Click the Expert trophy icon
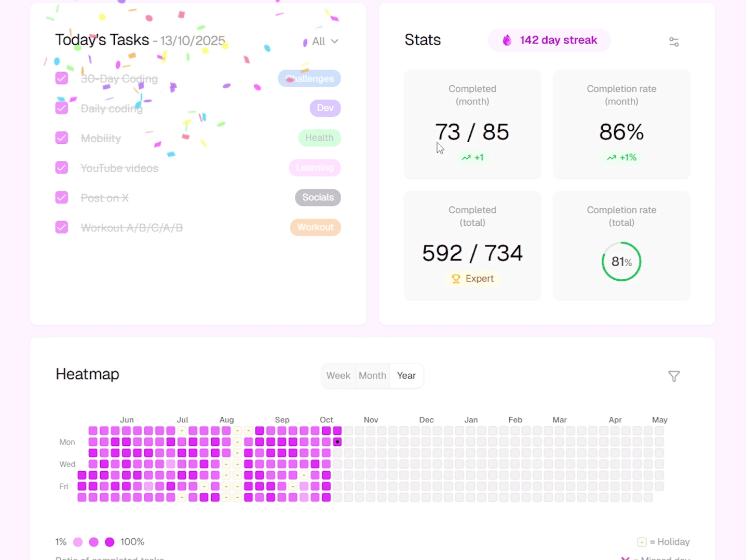Screen dimensions: 746x560 coord(456,279)
